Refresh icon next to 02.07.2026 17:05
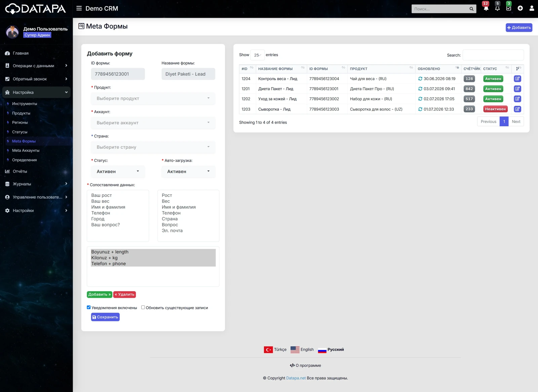 click(x=420, y=99)
